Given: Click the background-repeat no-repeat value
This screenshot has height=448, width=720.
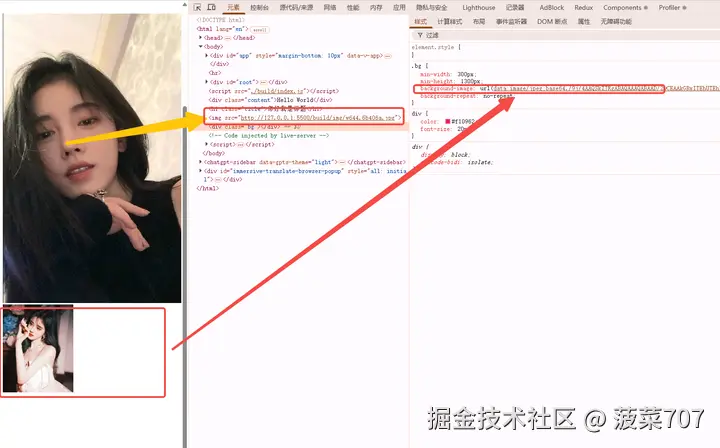Looking at the screenshot, I should (498, 96).
